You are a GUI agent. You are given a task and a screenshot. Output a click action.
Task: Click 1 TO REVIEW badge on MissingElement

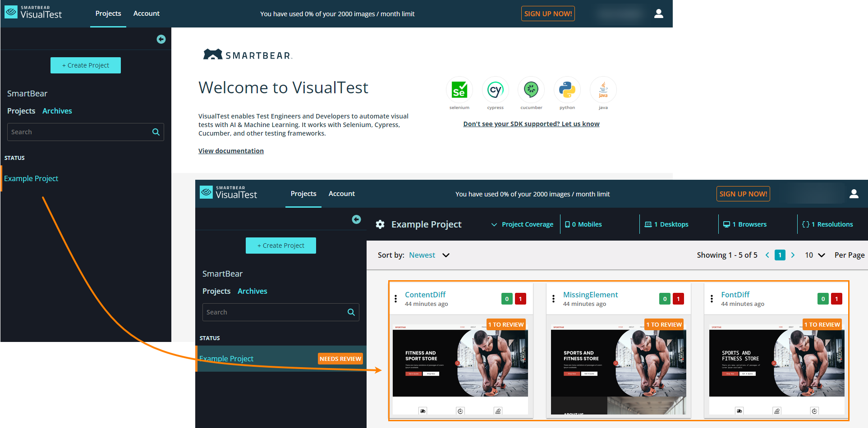664,324
